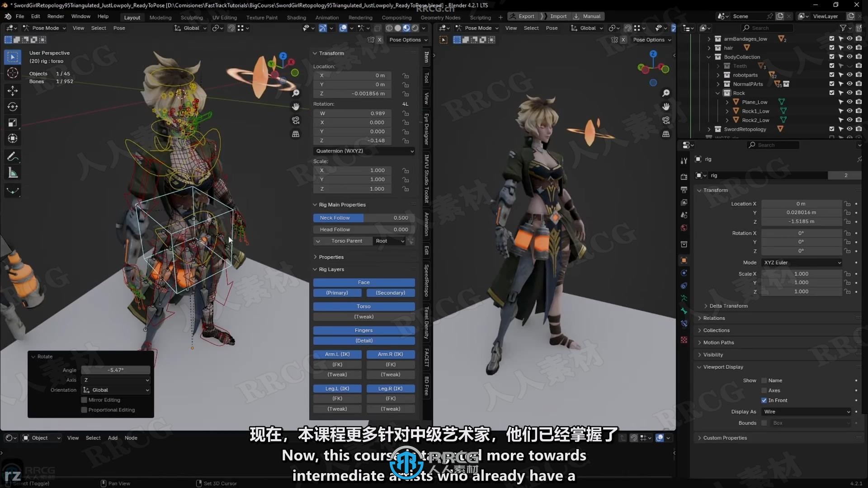Switch to UV Editing workspace tab
Screen dimensions: 868x488
(x=225, y=18)
